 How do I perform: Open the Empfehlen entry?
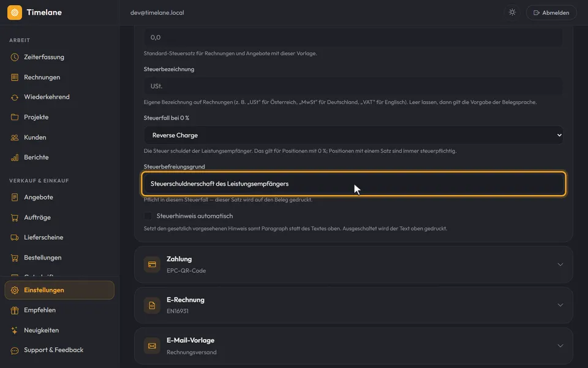[x=59, y=310]
